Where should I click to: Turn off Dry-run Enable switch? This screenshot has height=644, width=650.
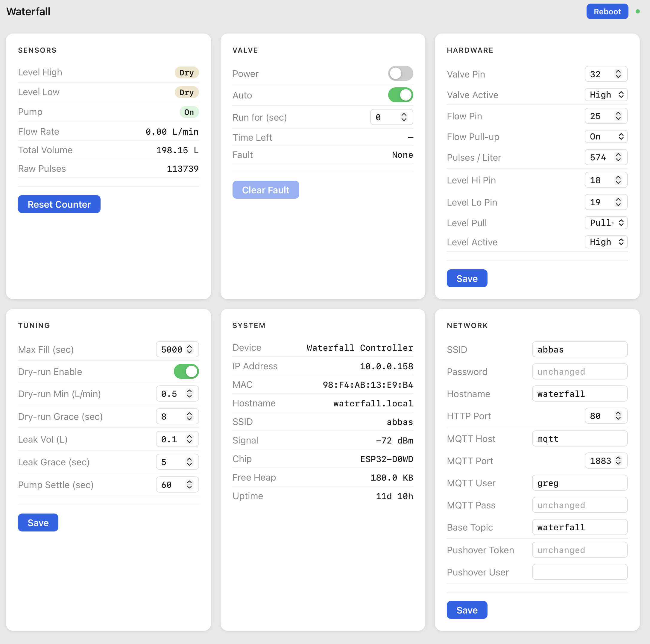click(186, 371)
